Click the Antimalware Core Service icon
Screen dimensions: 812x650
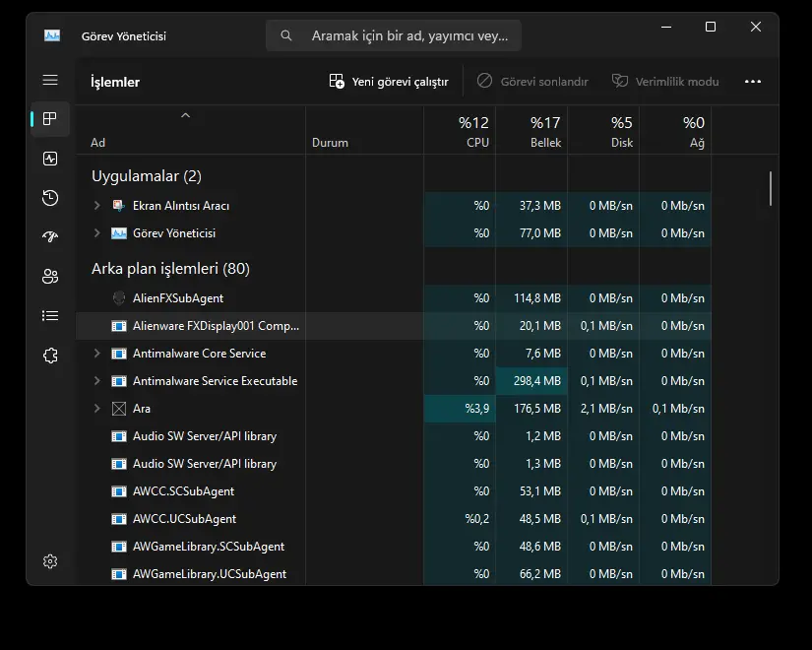pos(118,354)
